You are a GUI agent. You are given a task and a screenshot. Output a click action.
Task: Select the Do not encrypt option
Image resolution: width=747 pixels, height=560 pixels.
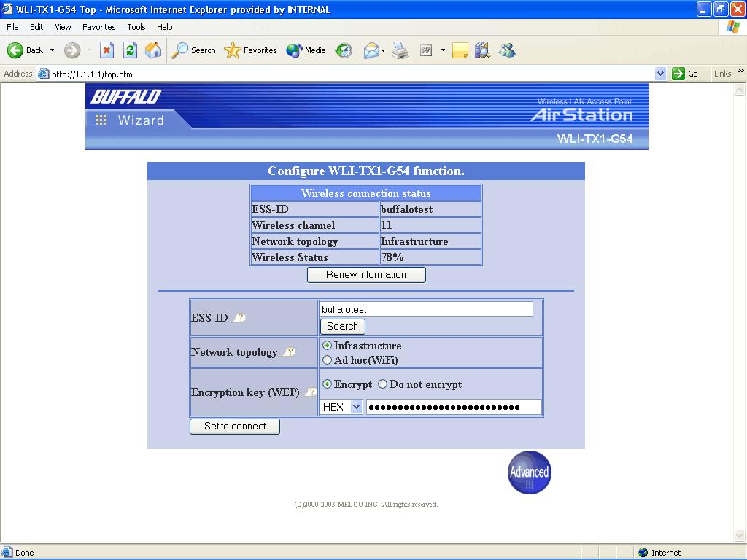(x=382, y=384)
